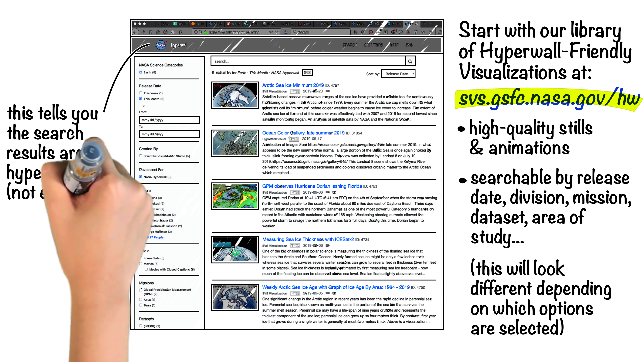This screenshot has width=644, height=362.
Task: Check Scientific Visualization Studio checkbox
Action: (x=141, y=156)
